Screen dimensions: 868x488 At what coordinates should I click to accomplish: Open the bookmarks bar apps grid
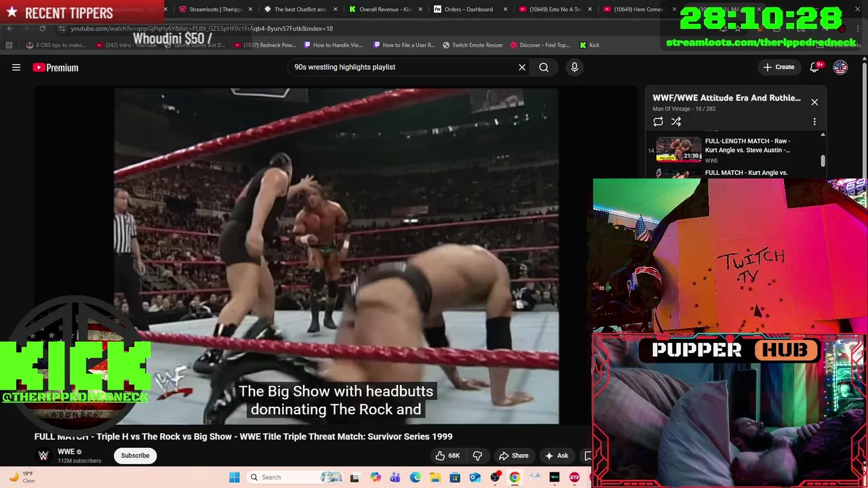pyautogui.click(x=9, y=45)
